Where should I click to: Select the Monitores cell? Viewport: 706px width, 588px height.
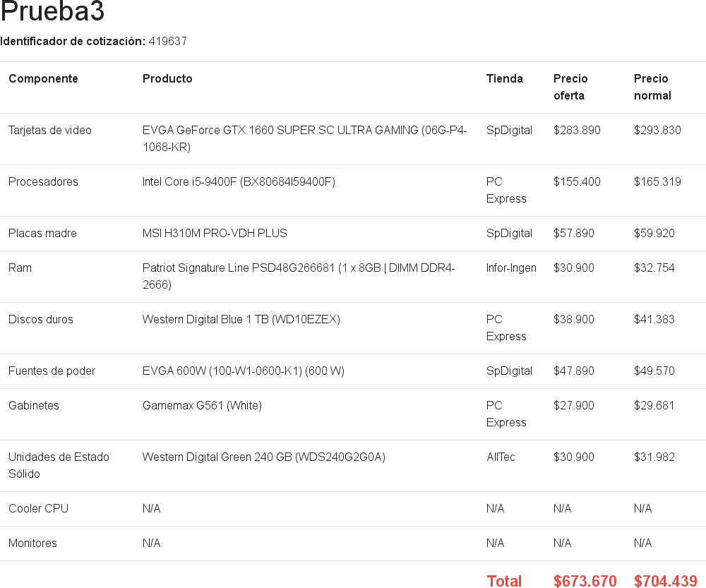click(32, 544)
